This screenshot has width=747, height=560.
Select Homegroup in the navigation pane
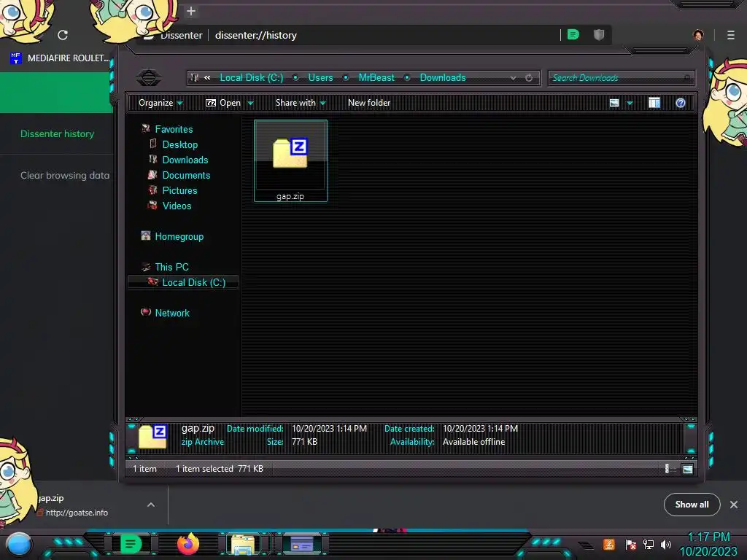point(179,237)
